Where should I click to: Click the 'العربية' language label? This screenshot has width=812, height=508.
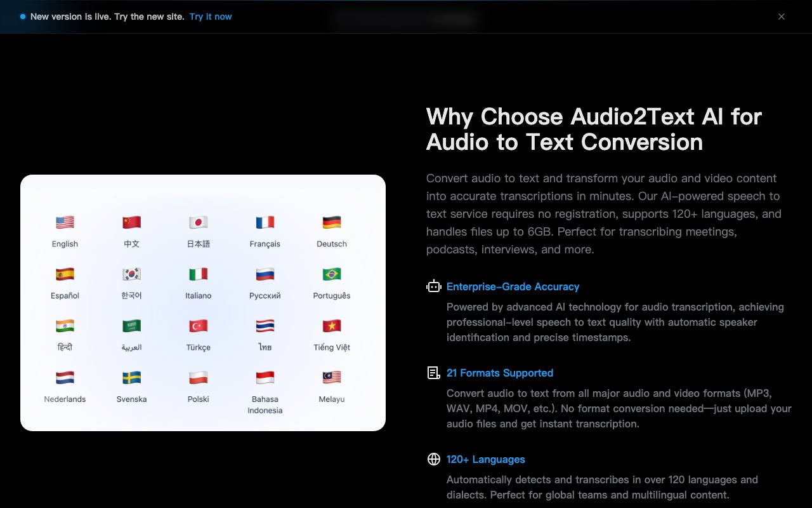click(131, 347)
